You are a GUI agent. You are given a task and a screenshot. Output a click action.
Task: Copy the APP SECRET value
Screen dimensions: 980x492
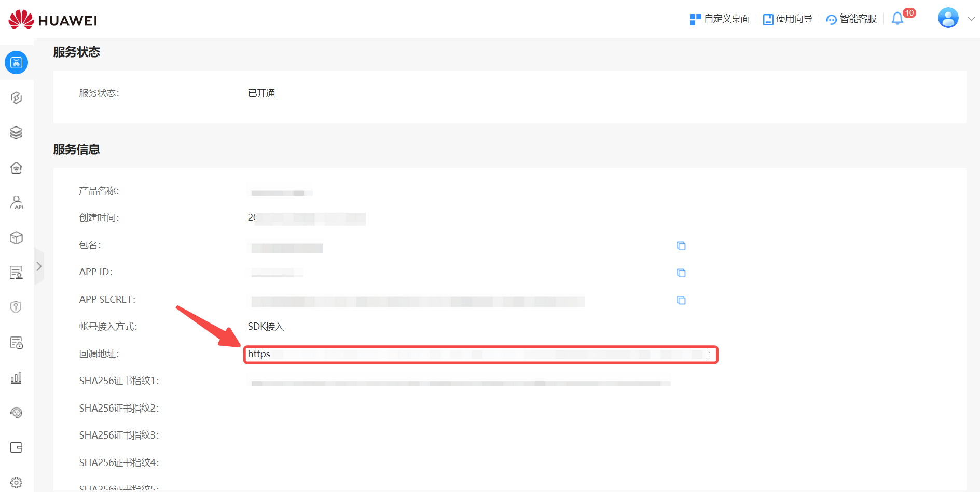(681, 300)
